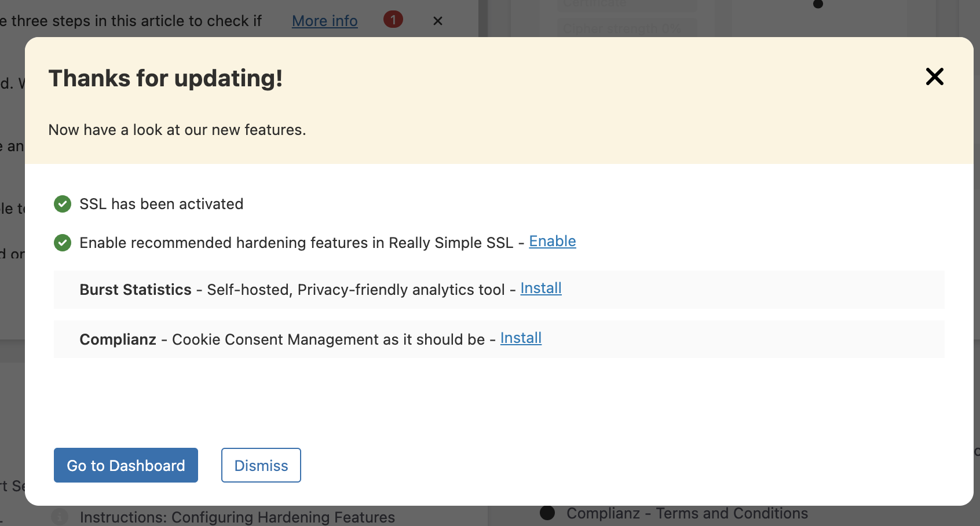This screenshot has width=980, height=526.
Task: Open the More info link
Action: click(324, 21)
